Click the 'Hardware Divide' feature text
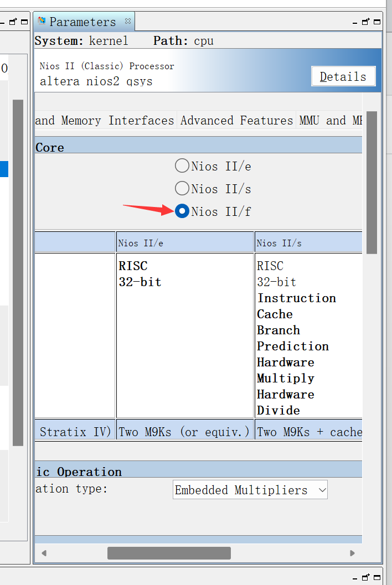Screen dimensions: 392x585 click(286, 402)
